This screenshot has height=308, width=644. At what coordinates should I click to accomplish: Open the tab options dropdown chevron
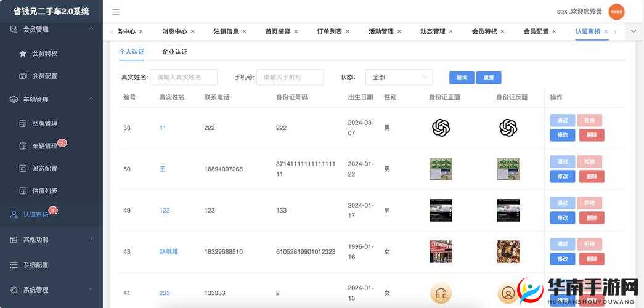[634, 31]
